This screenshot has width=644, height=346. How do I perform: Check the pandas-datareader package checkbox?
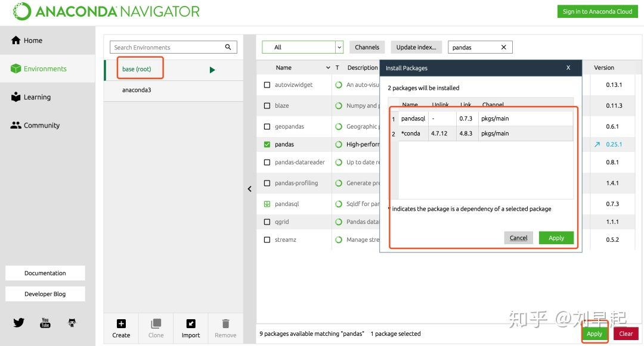267,163
